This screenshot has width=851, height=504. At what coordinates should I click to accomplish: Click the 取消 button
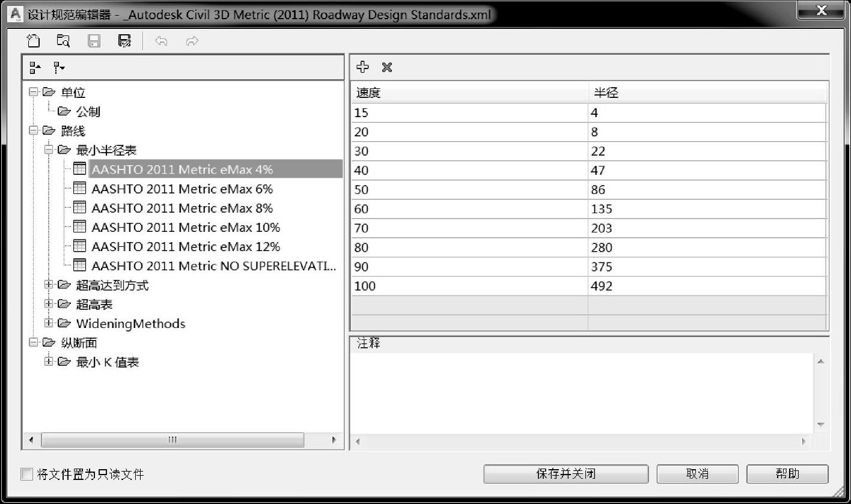pos(697,474)
